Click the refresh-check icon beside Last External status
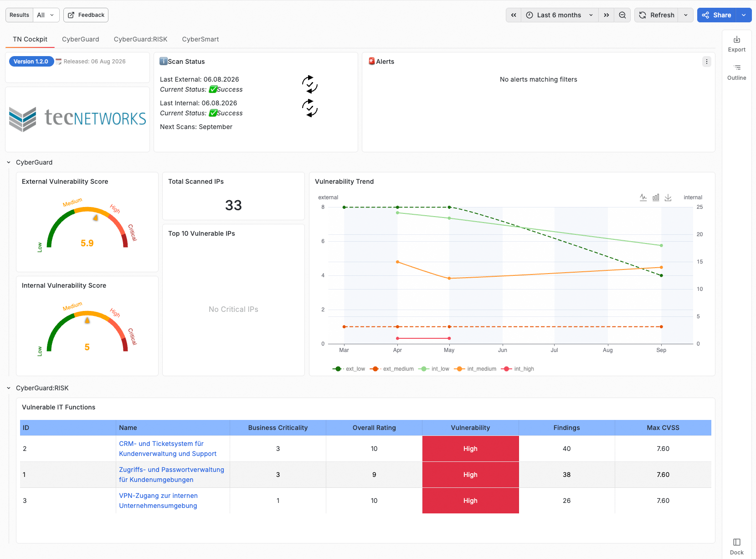Image resolution: width=756 pixels, height=559 pixels. click(x=309, y=84)
